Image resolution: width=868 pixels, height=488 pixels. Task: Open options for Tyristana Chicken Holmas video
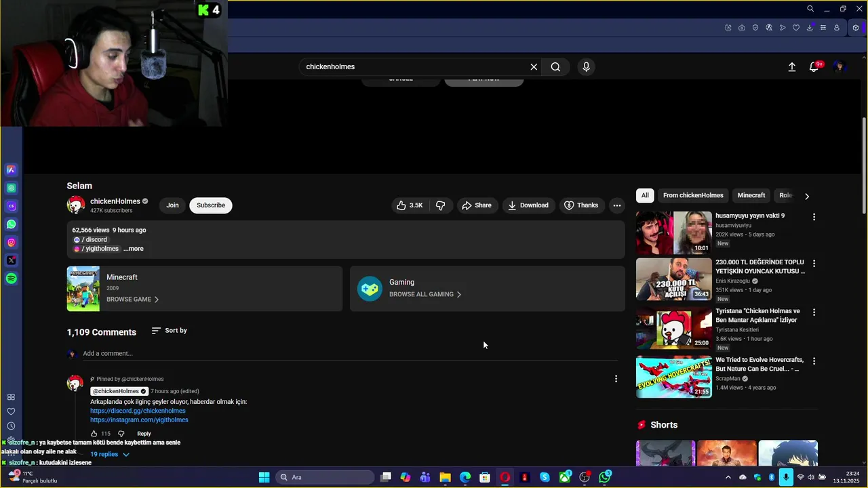click(814, 312)
